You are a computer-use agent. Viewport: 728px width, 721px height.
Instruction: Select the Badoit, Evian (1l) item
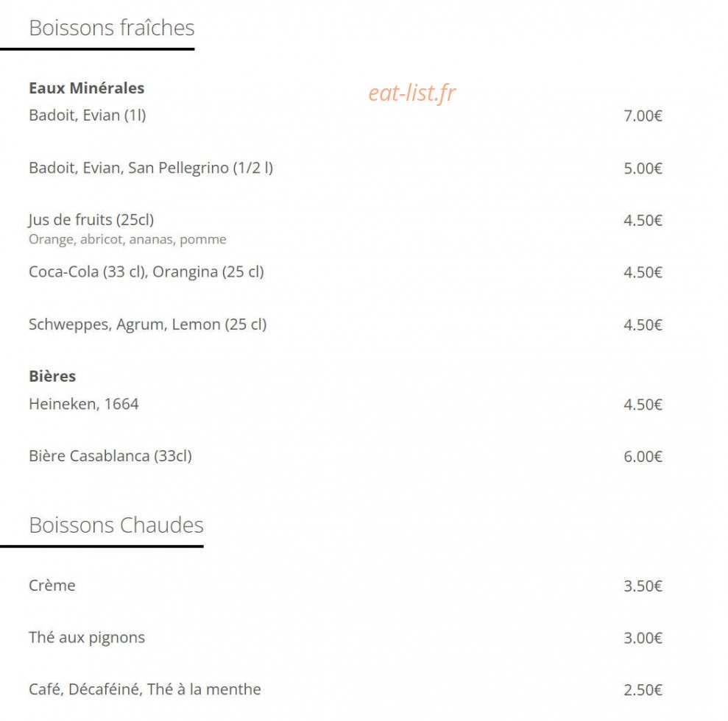point(88,115)
